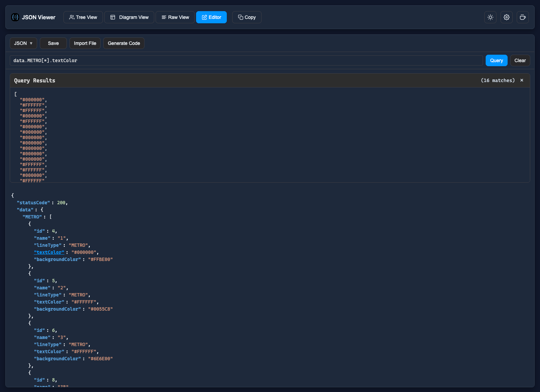Click the "id": 5 line
The width and height of the screenshot is (540, 392).
pyautogui.click(x=46, y=281)
